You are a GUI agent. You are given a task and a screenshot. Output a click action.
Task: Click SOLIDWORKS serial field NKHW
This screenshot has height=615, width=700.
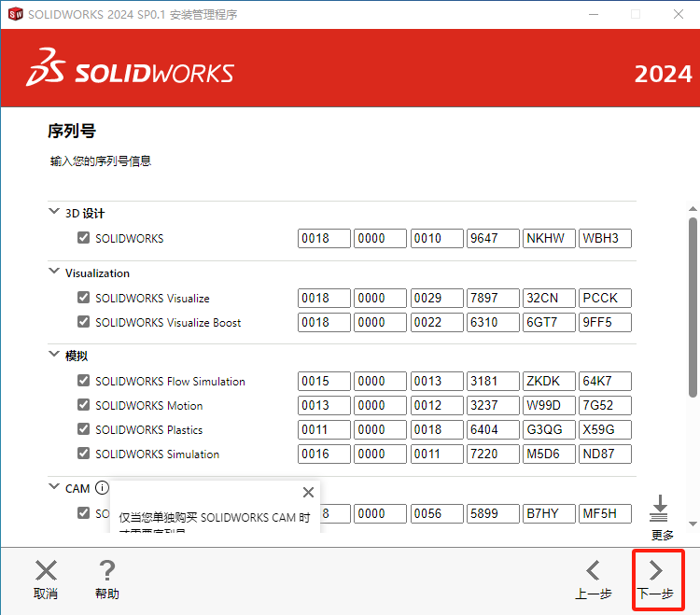pyautogui.click(x=549, y=238)
